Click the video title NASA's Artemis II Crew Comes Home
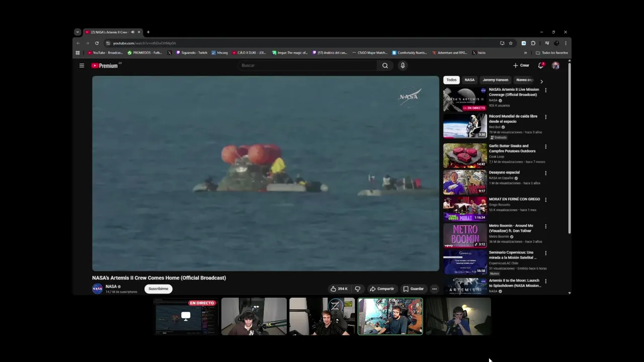Image resolution: width=644 pixels, height=362 pixels. tap(159, 278)
